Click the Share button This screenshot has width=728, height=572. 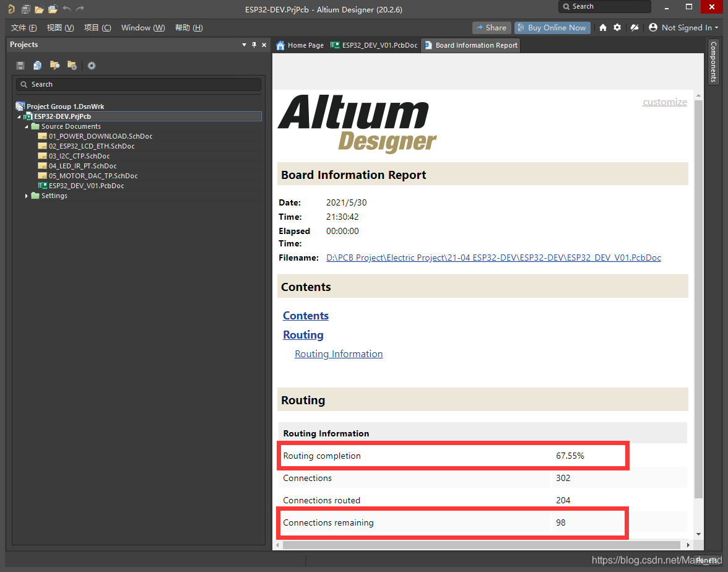point(492,27)
